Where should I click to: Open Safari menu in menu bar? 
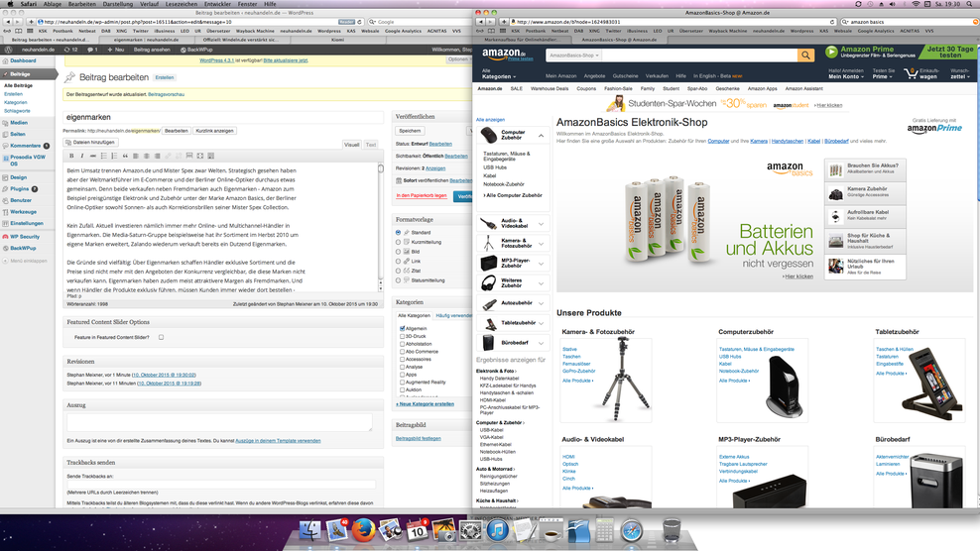tap(28, 4)
